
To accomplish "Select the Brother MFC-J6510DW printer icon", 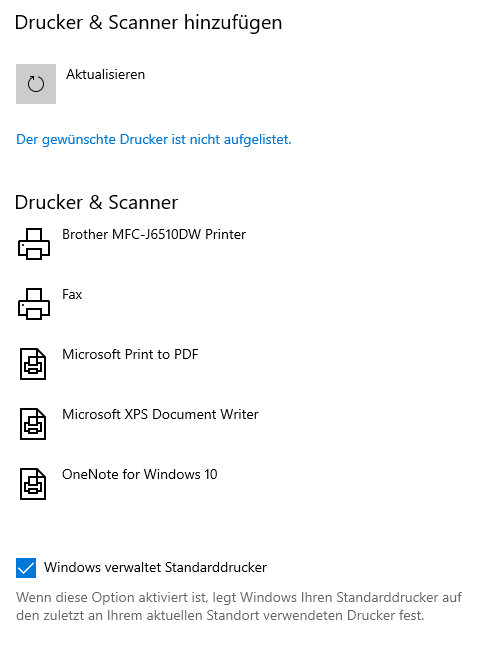I will (x=34, y=244).
